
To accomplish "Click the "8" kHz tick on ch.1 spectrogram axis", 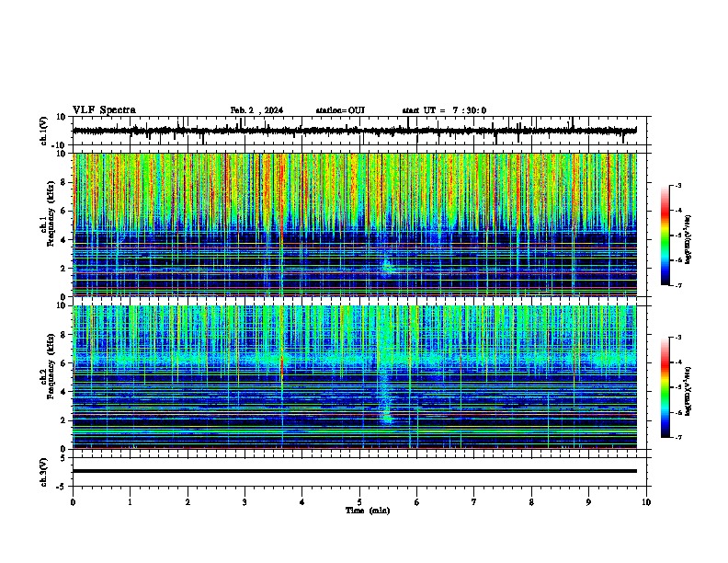I will point(63,182).
